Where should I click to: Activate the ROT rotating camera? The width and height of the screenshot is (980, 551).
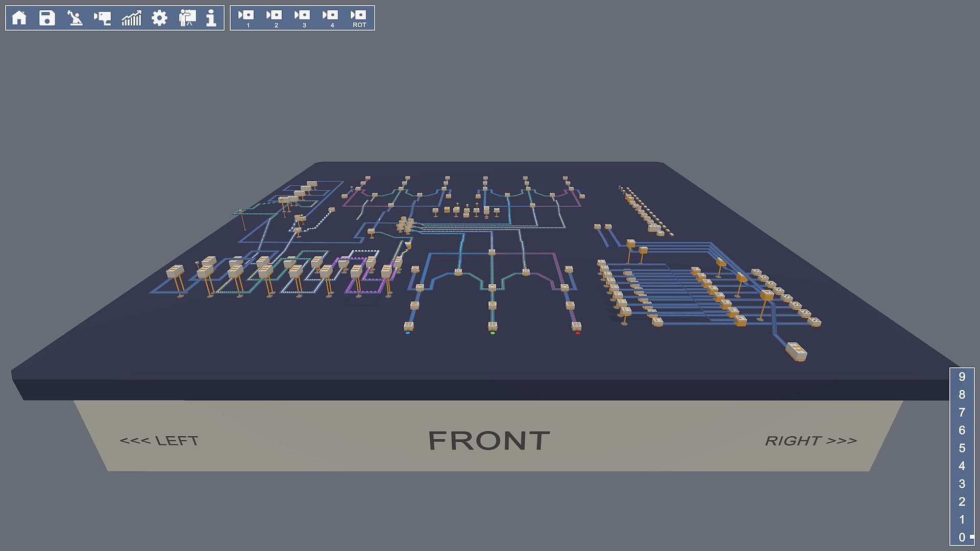(x=359, y=18)
